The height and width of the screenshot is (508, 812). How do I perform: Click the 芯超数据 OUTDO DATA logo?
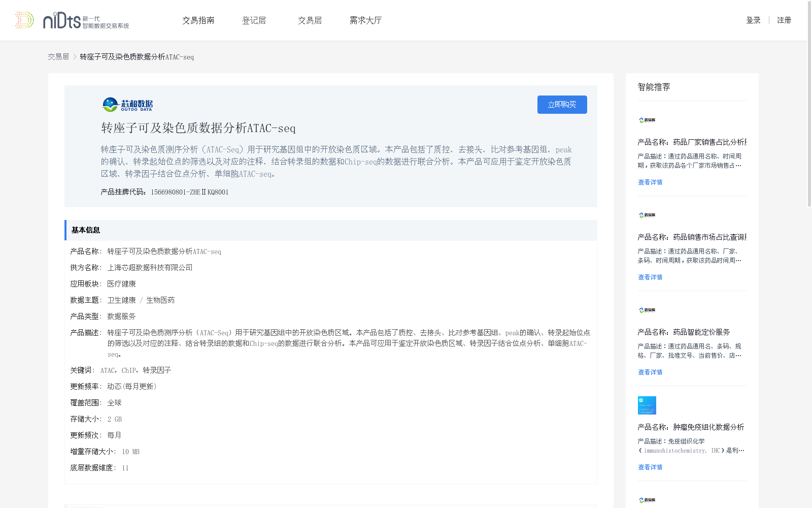127,105
